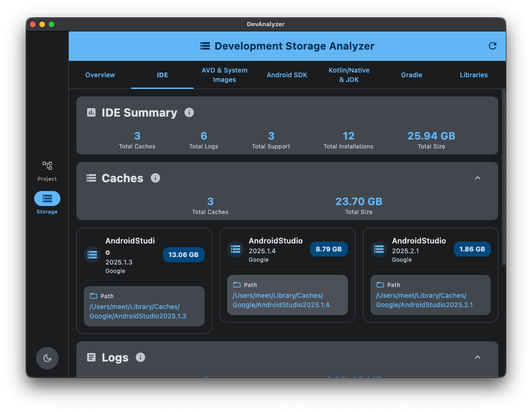This screenshot has width=532, height=412.
Task: Switch to the Overview tab
Action: pos(100,75)
